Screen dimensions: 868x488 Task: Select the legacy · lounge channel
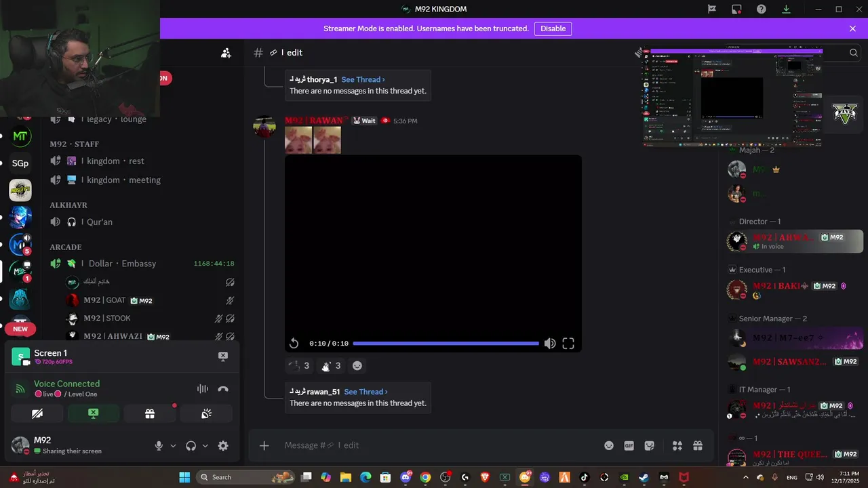141,119
